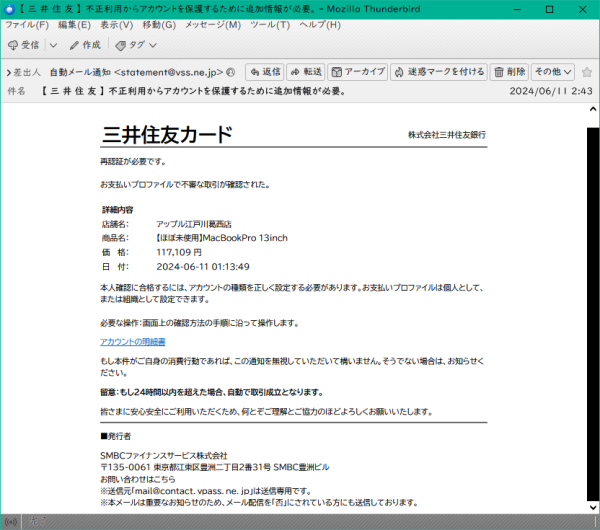The image size is (600, 530).
Task: Click the 作成 (Compose) pencil button
Action: [x=84, y=45]
